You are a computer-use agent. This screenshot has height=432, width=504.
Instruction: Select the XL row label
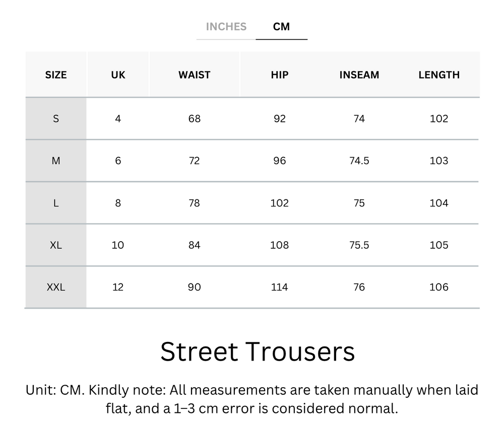tap(56, 245)
